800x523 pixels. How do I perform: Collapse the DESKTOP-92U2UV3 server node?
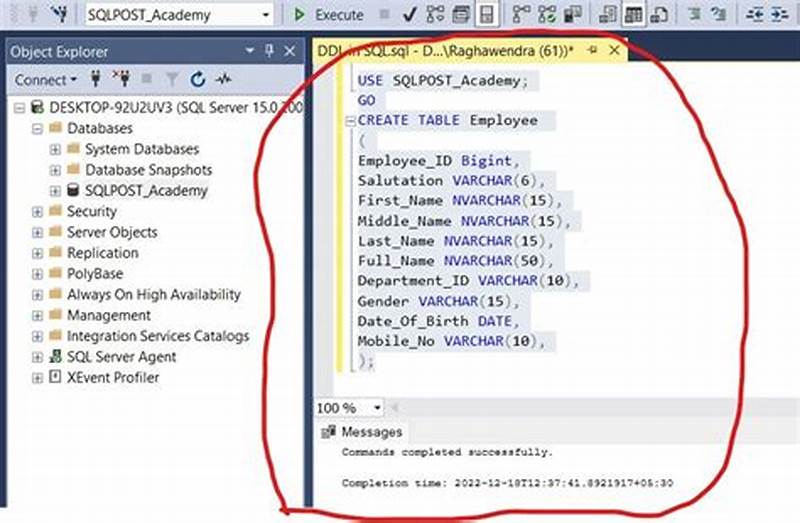click(x=20, y=108)
